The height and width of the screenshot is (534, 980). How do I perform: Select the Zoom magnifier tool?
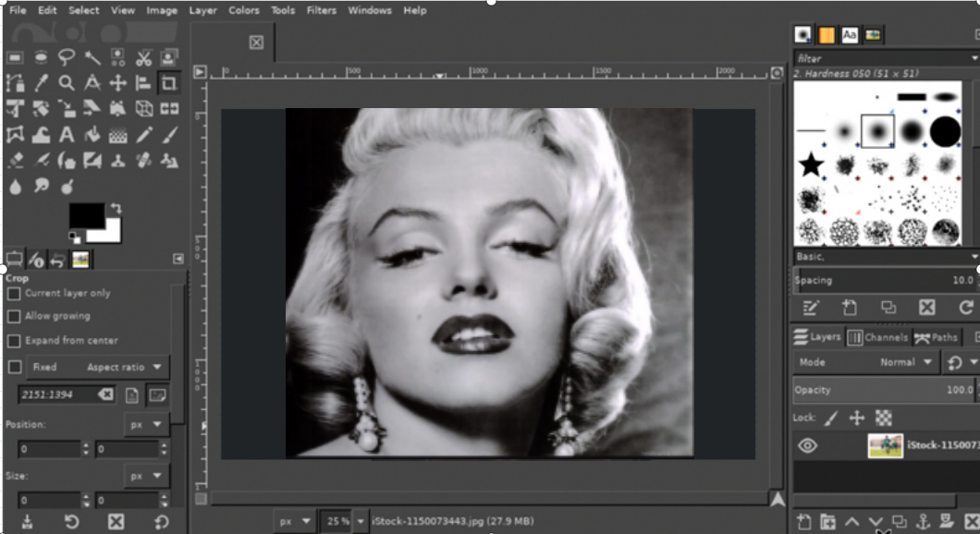tap(67, 83)
